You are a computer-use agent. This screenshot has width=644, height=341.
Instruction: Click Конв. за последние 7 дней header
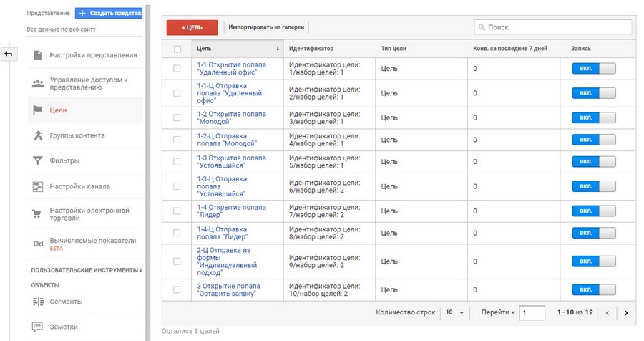point(510,49)
